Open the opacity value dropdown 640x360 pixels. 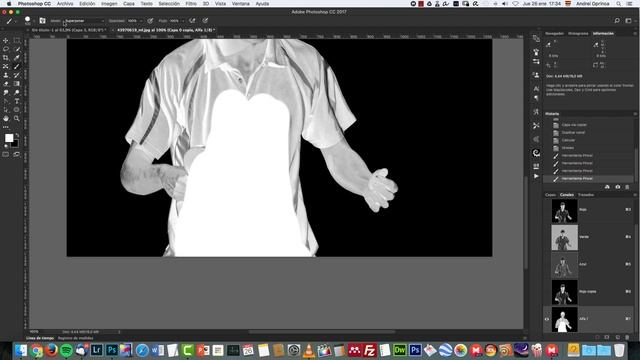[141, 20]
